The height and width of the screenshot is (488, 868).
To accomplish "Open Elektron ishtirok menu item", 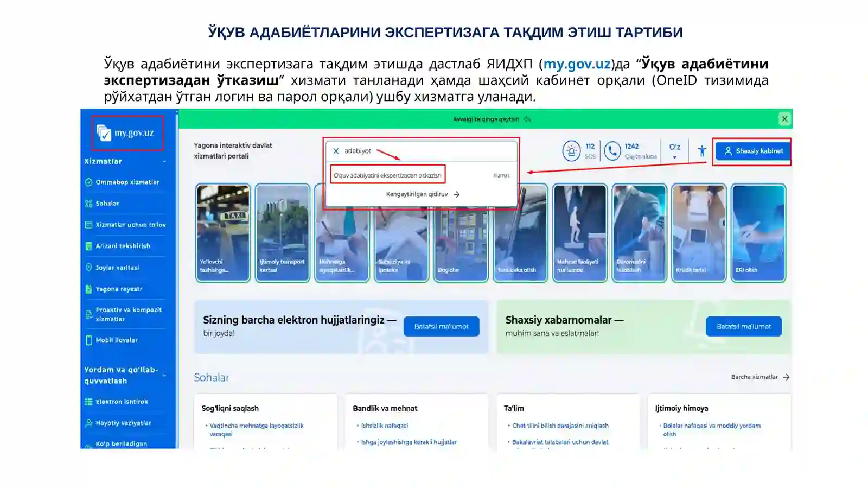I will (122, 402).
